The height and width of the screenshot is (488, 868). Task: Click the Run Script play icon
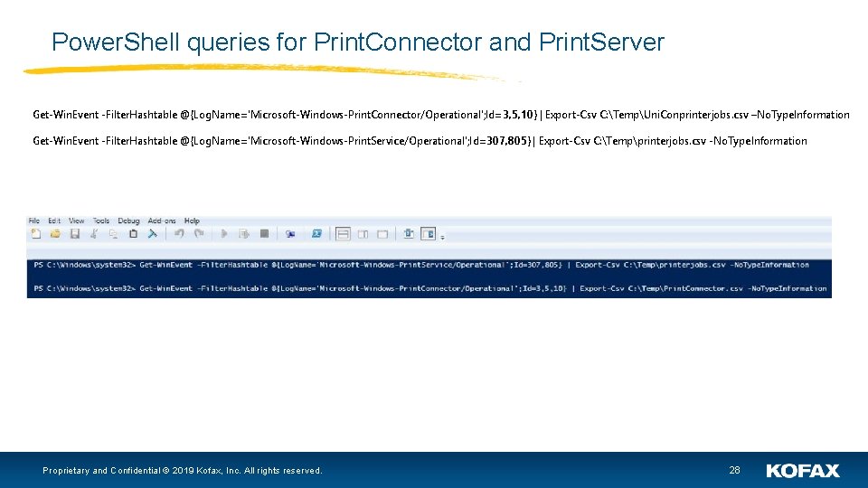pos(224,233)
